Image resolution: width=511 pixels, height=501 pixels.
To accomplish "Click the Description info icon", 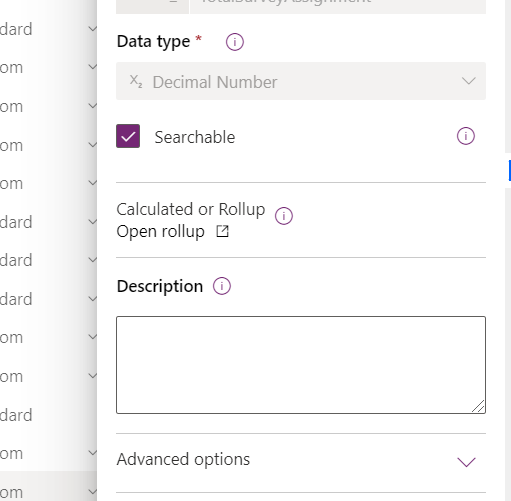I will 222,286.
